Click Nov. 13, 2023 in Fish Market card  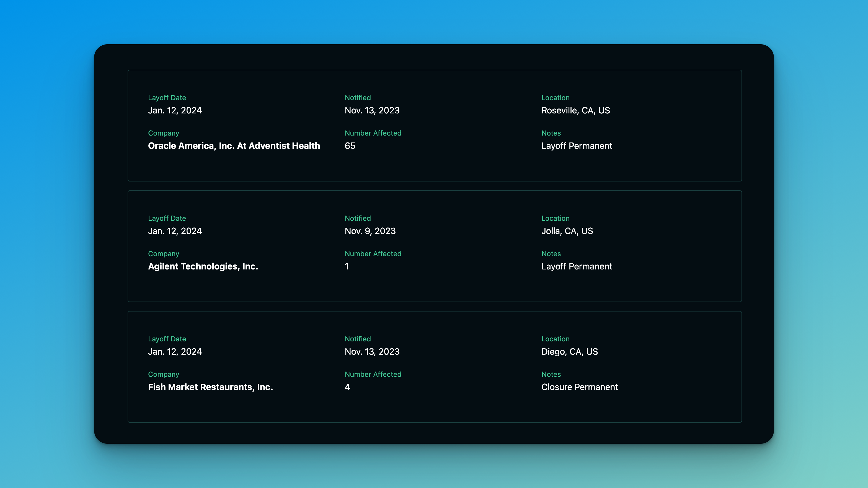click(x=372, y=352)
